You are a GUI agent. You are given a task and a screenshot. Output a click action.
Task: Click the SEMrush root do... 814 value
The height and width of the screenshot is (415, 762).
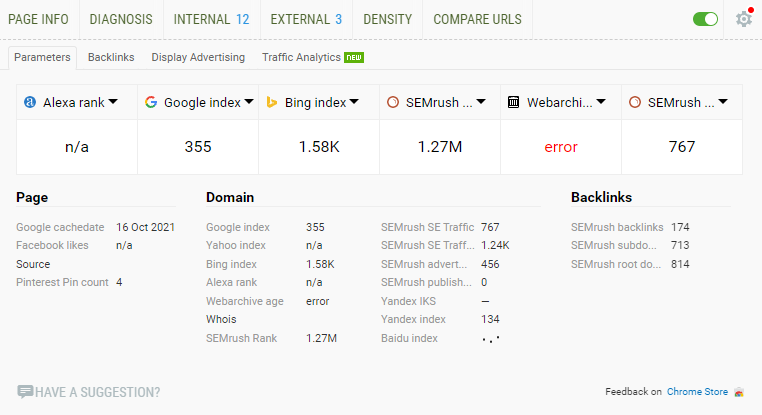tap(680, 264)
